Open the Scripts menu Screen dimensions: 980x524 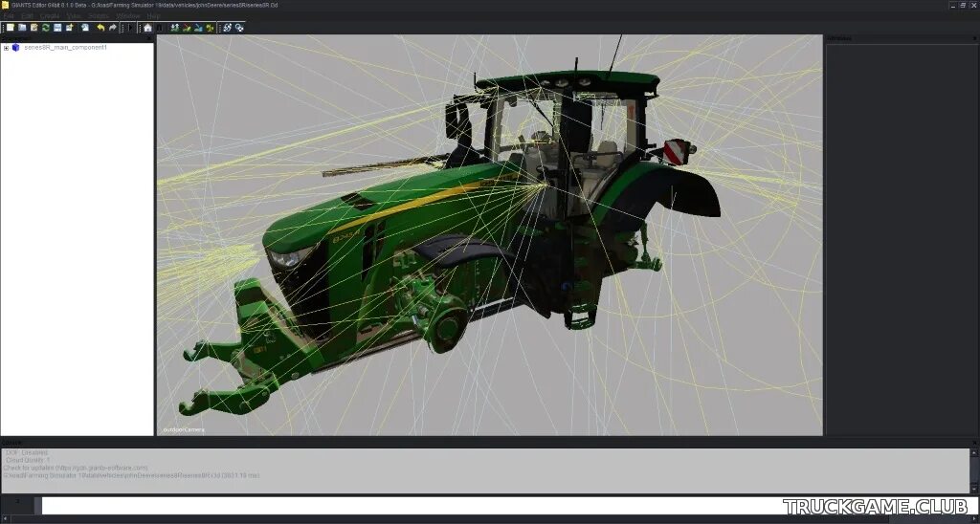[99, 15]
